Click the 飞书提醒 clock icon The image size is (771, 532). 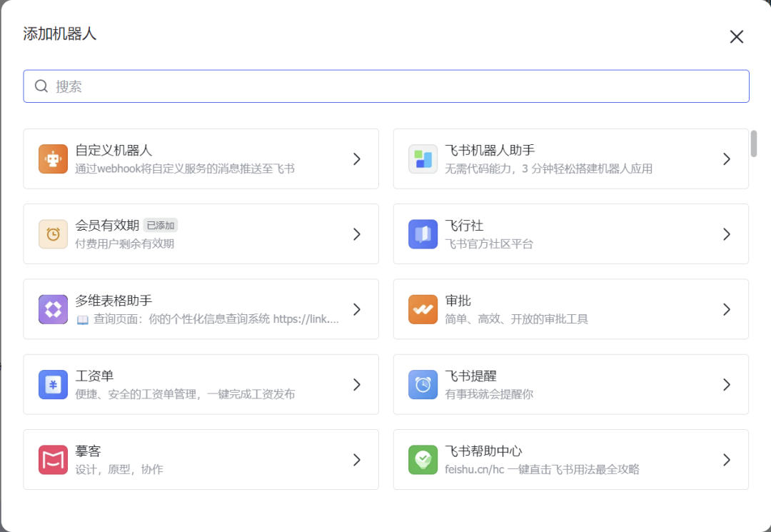click(x=423, y=384)
